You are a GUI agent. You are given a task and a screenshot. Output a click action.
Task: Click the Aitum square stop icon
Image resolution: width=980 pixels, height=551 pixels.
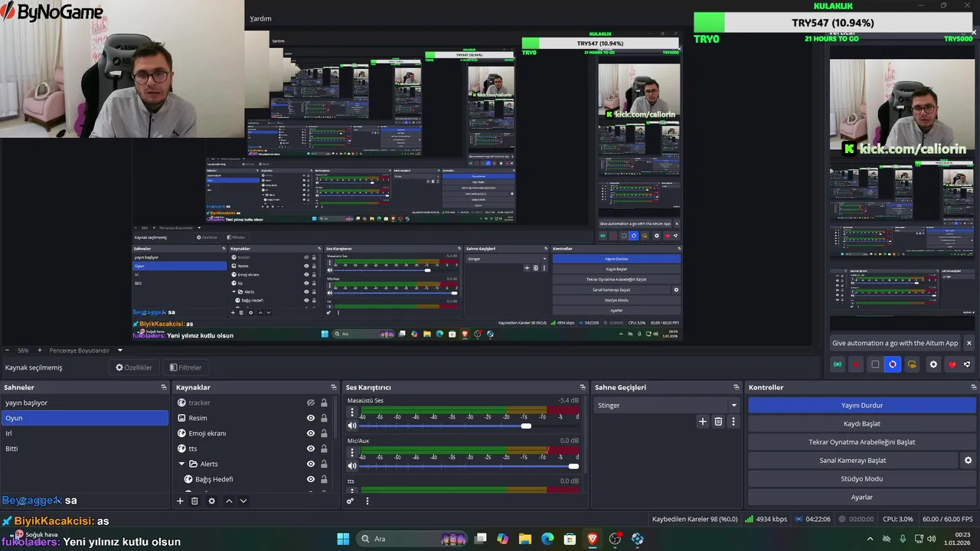875,364
